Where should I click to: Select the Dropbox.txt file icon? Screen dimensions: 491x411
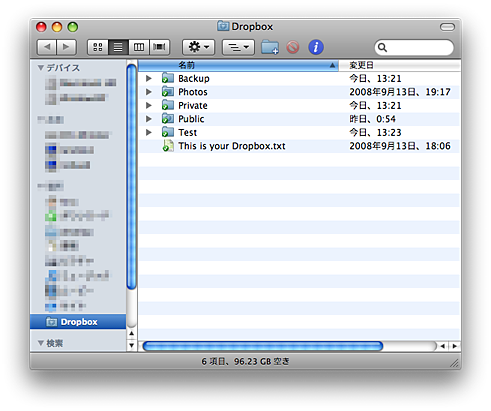tap(168, 146)
